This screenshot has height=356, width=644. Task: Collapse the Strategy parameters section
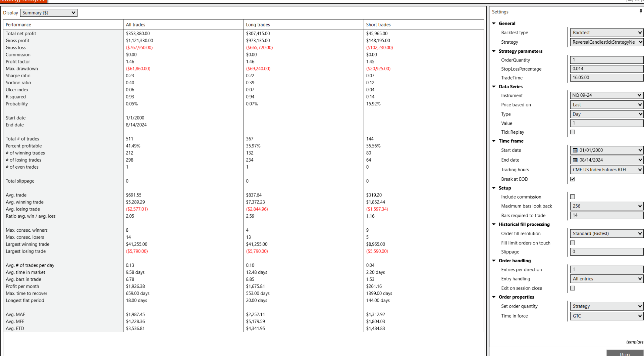point(494,51)
